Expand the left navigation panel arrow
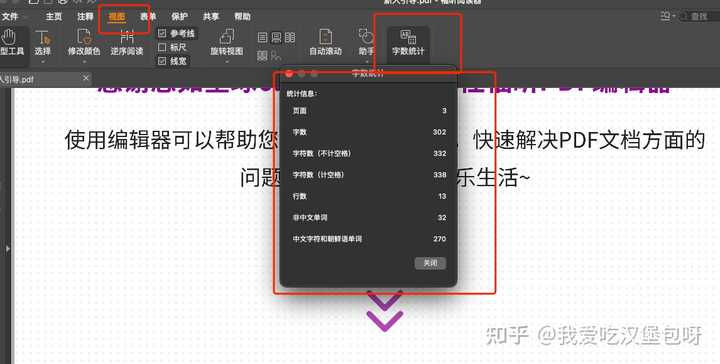 coord(7,248)
